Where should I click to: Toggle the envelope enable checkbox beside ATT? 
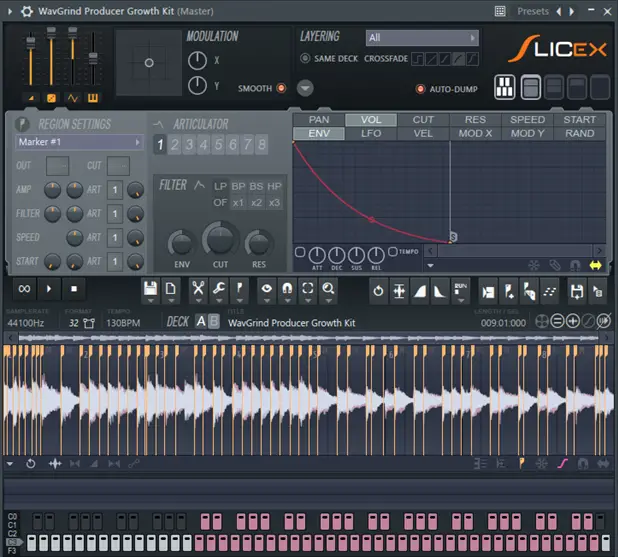tap(300, 252)
